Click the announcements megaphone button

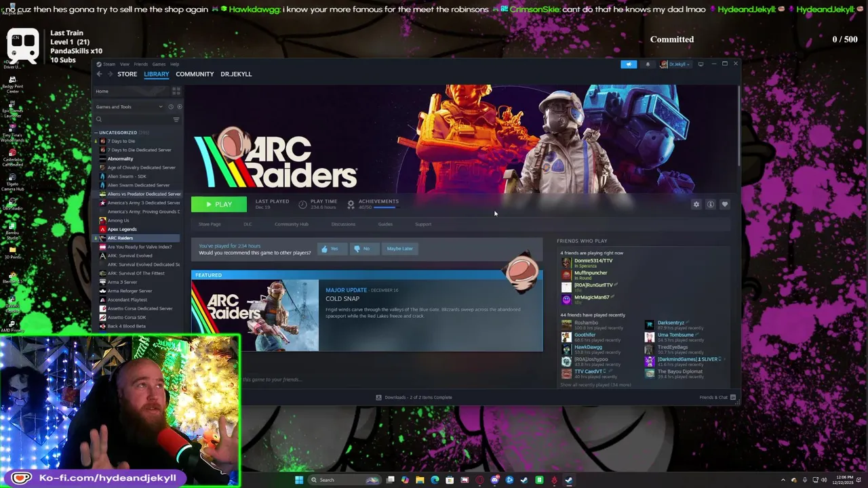click(629, 64)
